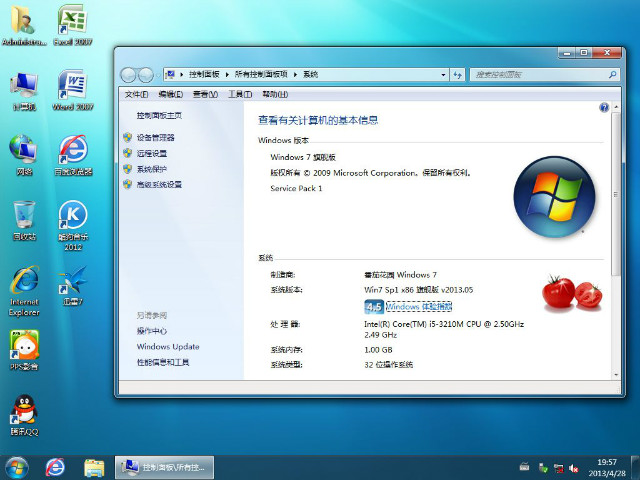Click the vertical scrollbar thumb
The width and height of the screenshot is (640, 480).
[616, 194]
